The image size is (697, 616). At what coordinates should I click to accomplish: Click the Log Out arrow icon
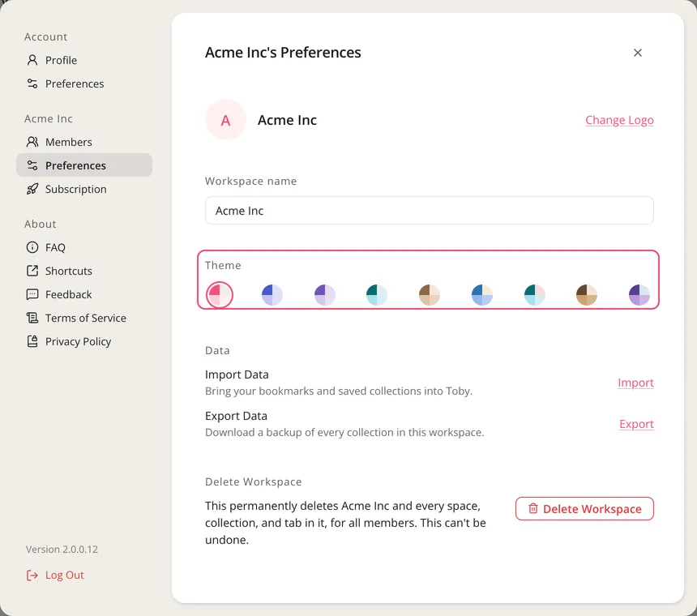32,575
